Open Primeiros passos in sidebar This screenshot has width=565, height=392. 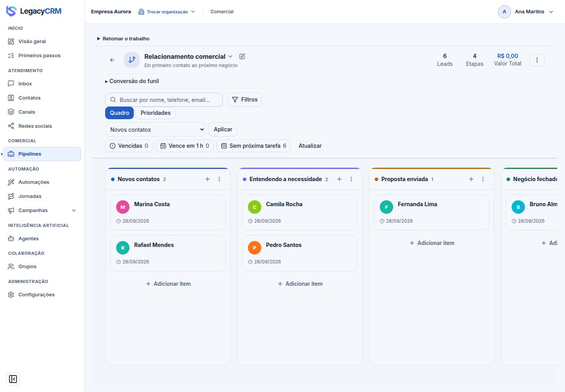click(42, 56)
